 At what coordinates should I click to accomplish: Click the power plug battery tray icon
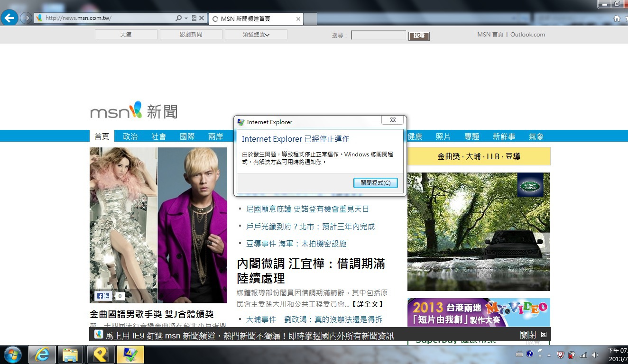tap(572, 355)
